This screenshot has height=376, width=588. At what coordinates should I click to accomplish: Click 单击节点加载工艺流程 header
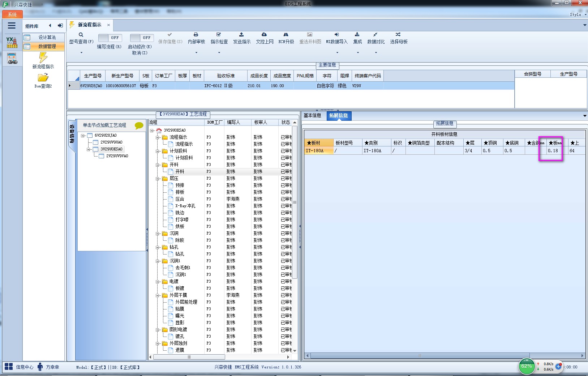(104, 125)
